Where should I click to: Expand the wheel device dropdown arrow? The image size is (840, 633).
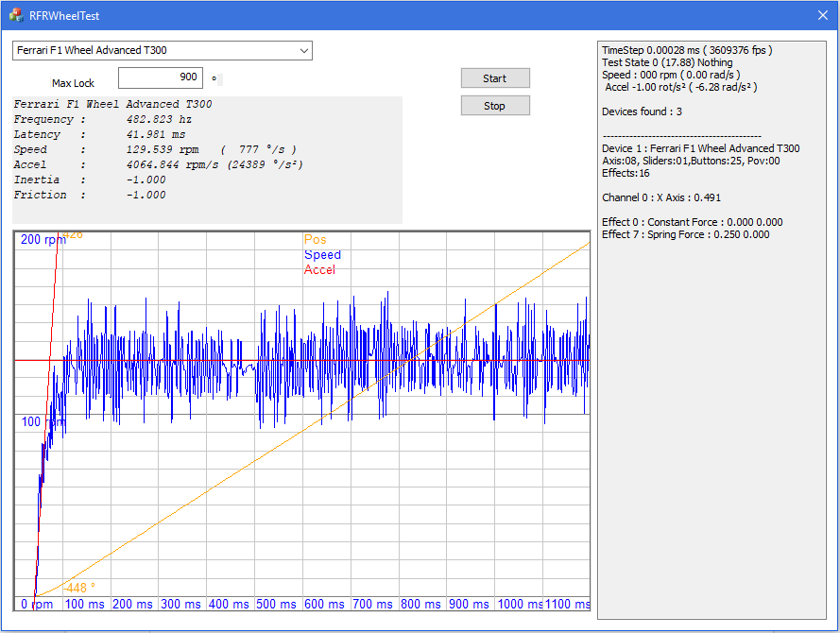click(303, 50)
